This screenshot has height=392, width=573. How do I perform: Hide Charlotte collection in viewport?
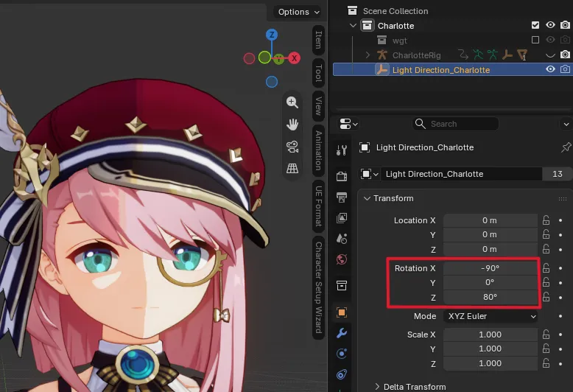(550, 25)
